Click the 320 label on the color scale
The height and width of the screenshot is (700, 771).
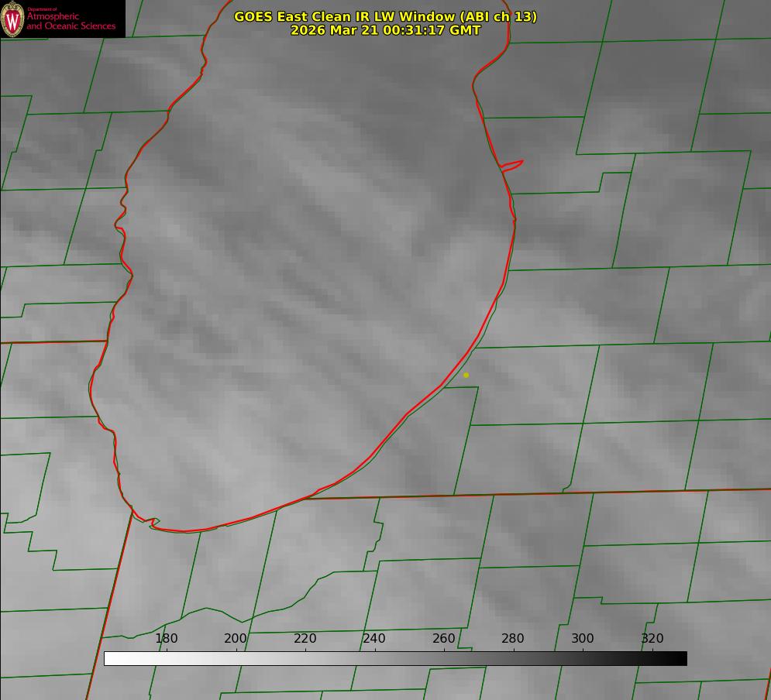pyautogui.click(x=652, y=638)
